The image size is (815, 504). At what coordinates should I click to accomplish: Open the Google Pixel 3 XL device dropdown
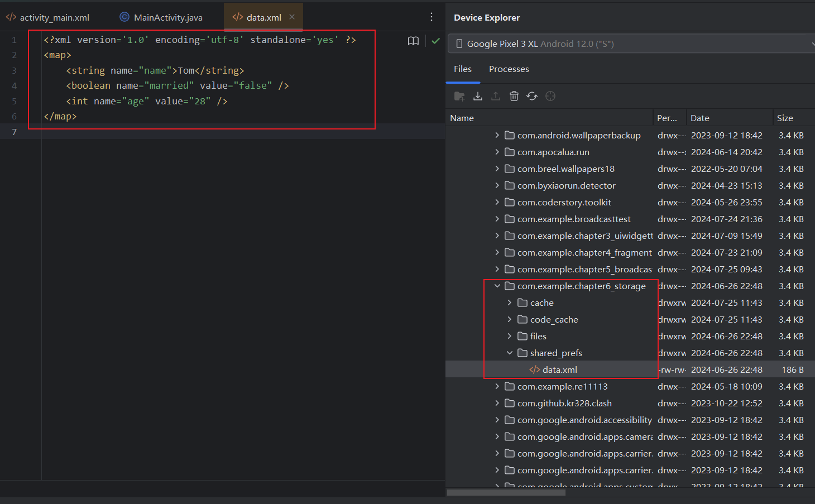tap(631, 44)
